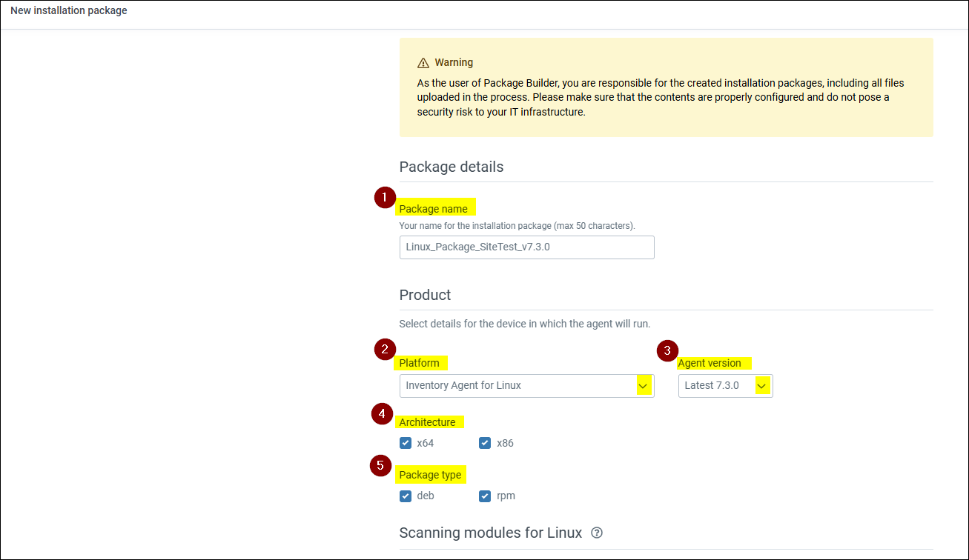
Task: Click the Warning heading text
Action: (x=454, y=62)
